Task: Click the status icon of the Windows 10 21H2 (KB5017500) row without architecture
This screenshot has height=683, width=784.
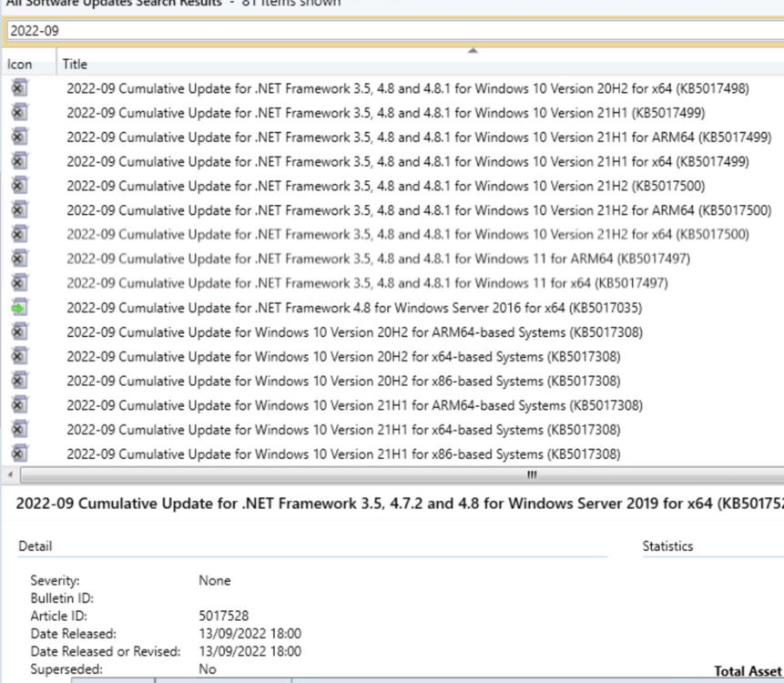Action: (19, 186)
